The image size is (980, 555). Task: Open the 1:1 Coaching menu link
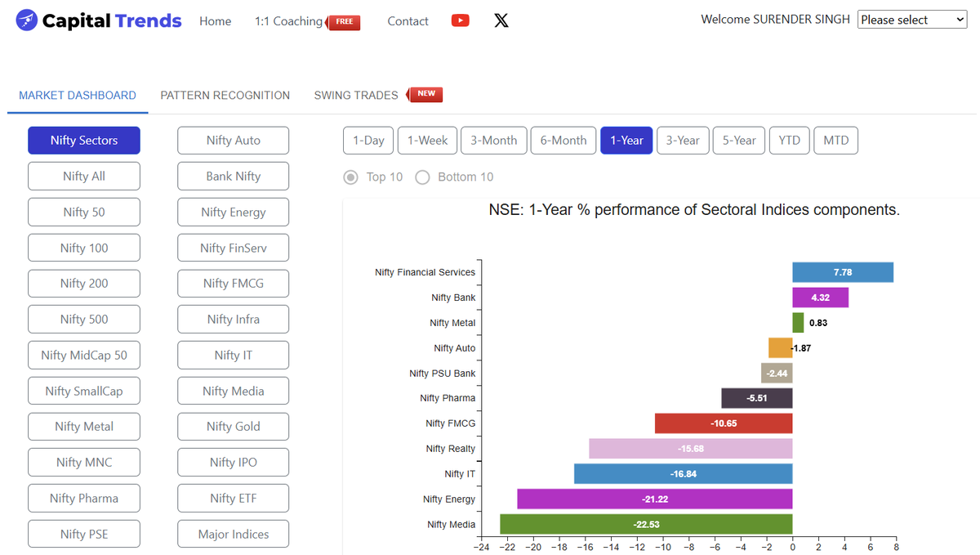pos(288,21)
